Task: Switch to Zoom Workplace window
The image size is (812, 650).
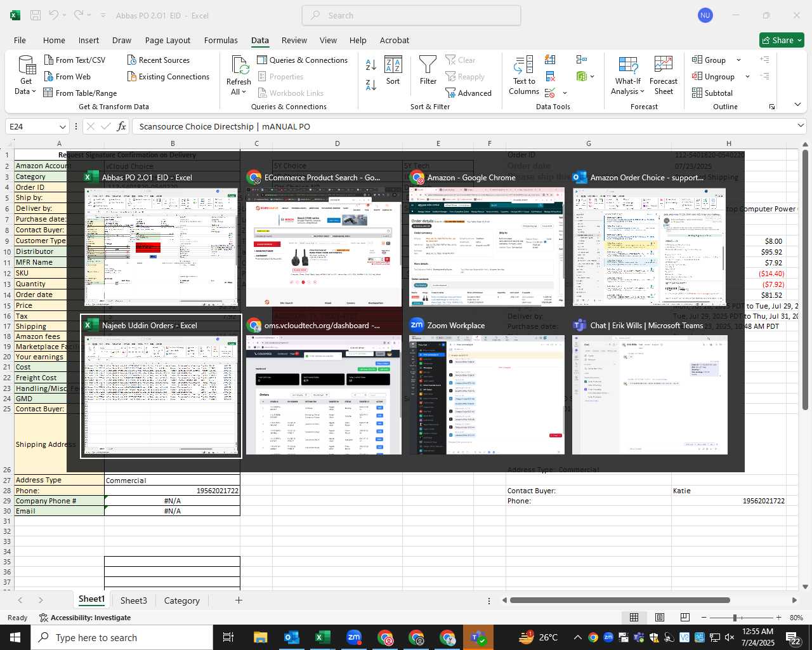Action: (x=487, y=386)
